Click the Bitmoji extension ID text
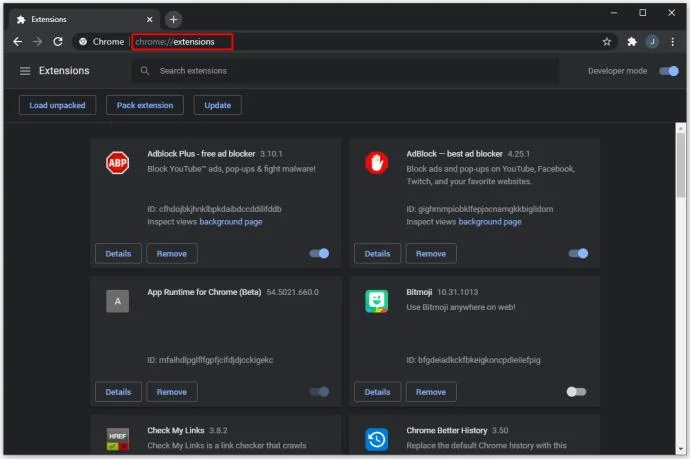690x459 pixels. (x=473, y=360)
